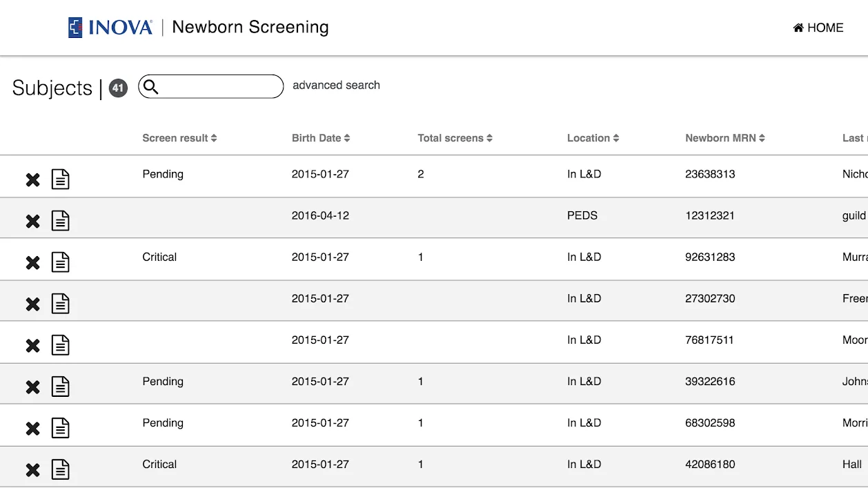The image size is (868, 488).
Task: Click Pending result for MRN 68302598
Action: click(163, 422)
